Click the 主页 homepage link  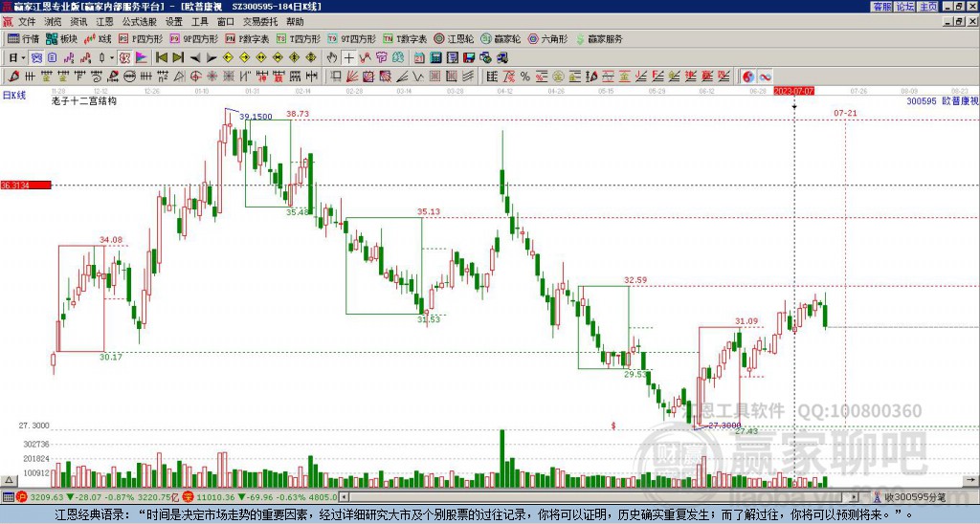[928, 7]
